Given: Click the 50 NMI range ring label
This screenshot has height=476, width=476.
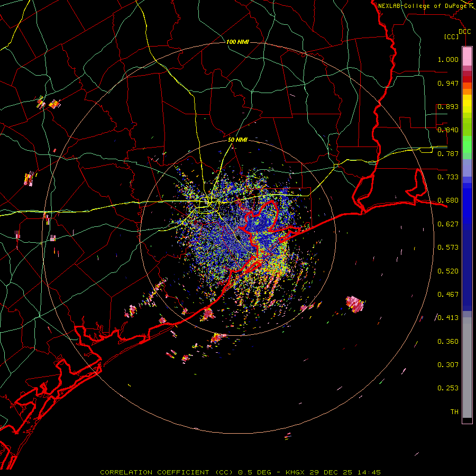Looking at the screenshot, I should [237, 140].
